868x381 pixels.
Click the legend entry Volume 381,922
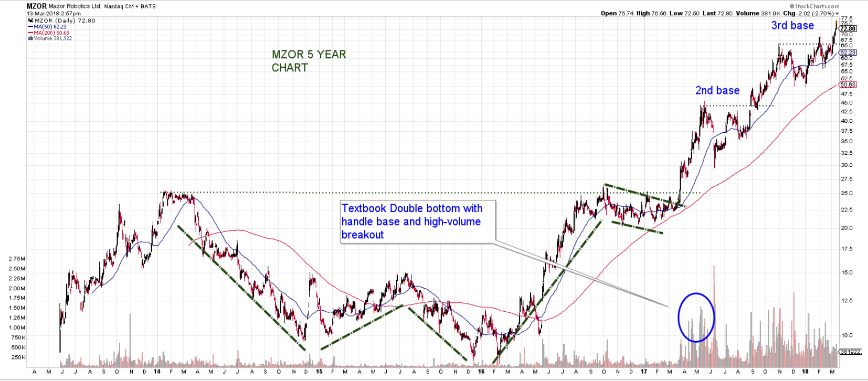53,38
